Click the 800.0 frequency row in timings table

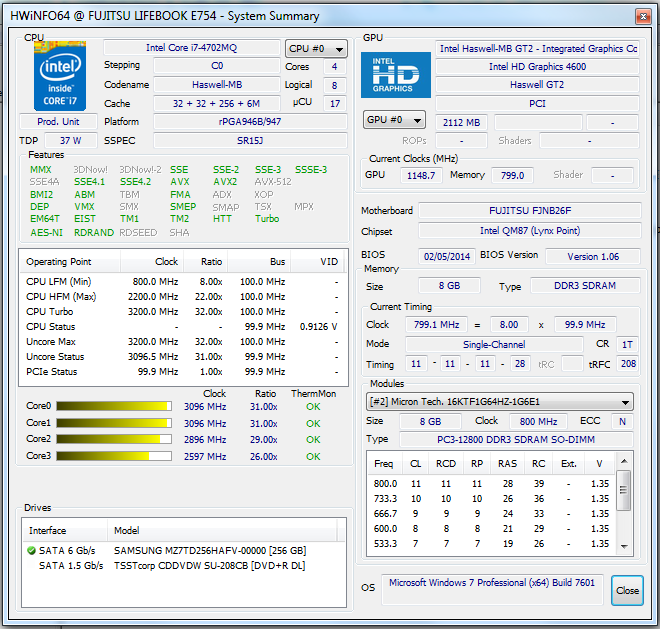click(x=491, y=483)
